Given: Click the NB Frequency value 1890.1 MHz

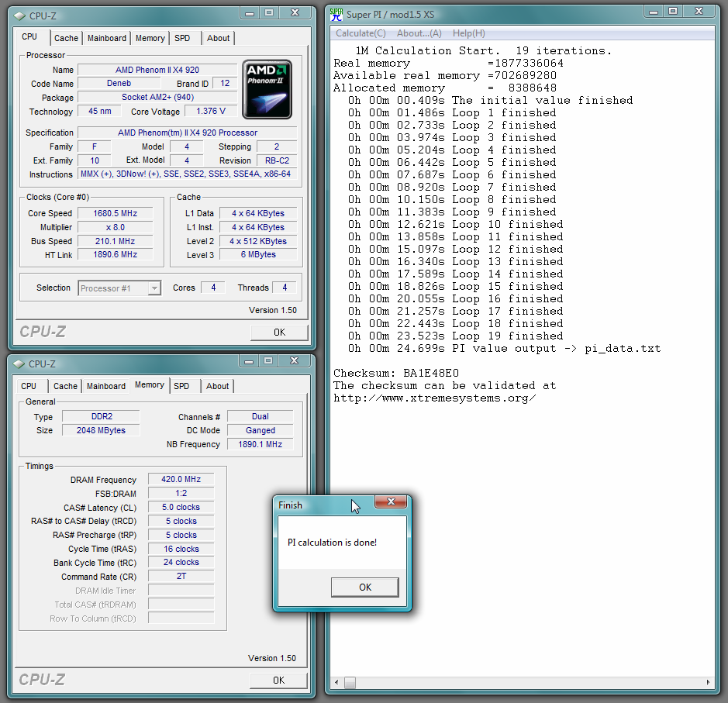Looking at the screenshot, I should [260, 445].
